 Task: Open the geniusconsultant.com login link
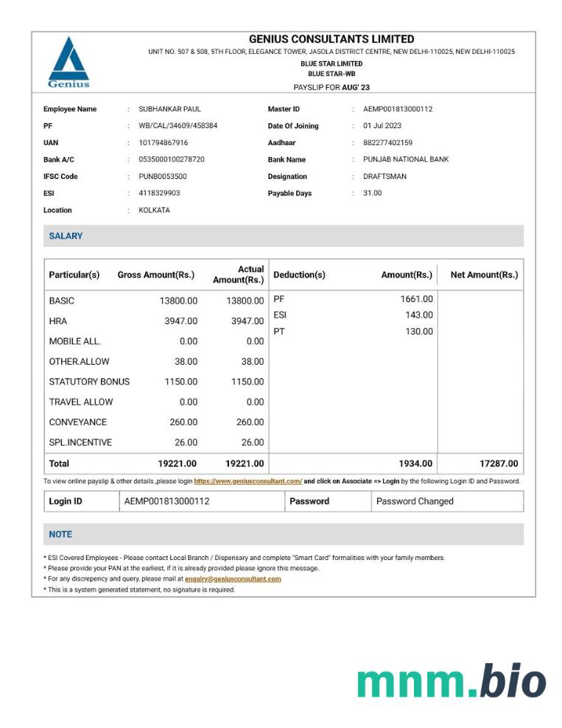pos(247,481)
